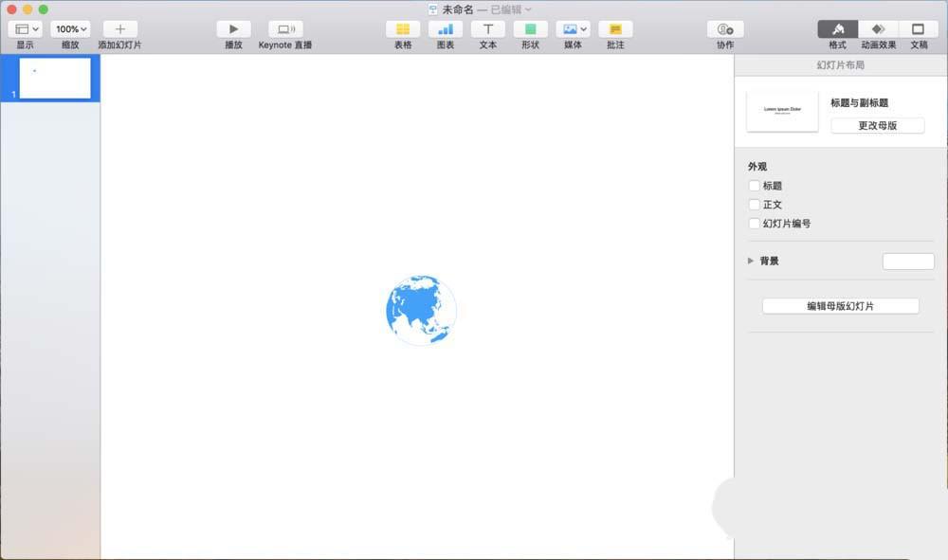The width and height of the screenshot is (948, 560).
Task: Launch Keynote 直播 from the toolbar
Action: (x=284, y=28)
